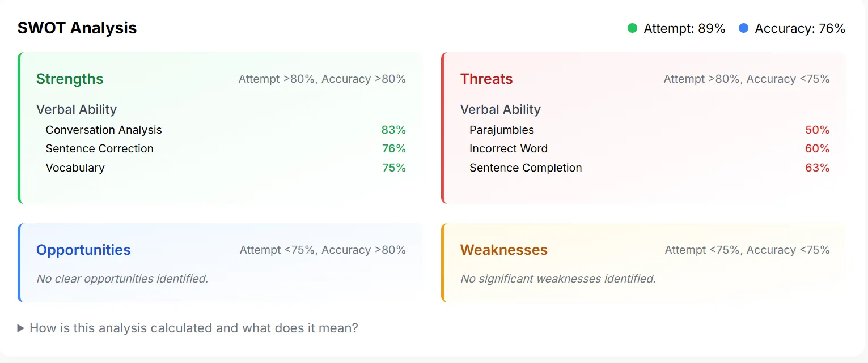Click the SWOT Analysis title

tap(77, 28)
